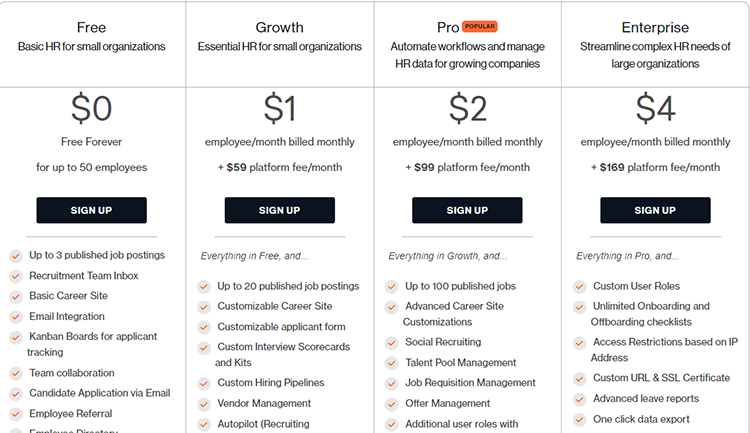Click checkmark beside Offer Management

(x=392, y=404)
